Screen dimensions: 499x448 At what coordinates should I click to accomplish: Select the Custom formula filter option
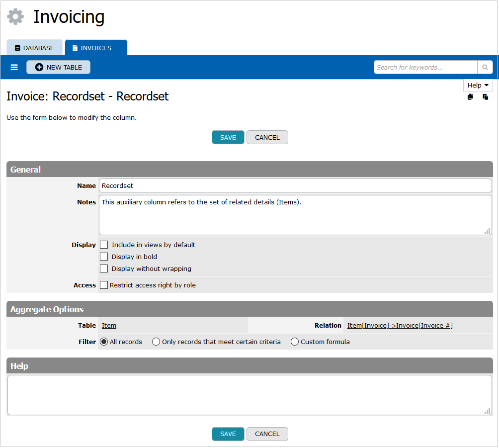295,342
